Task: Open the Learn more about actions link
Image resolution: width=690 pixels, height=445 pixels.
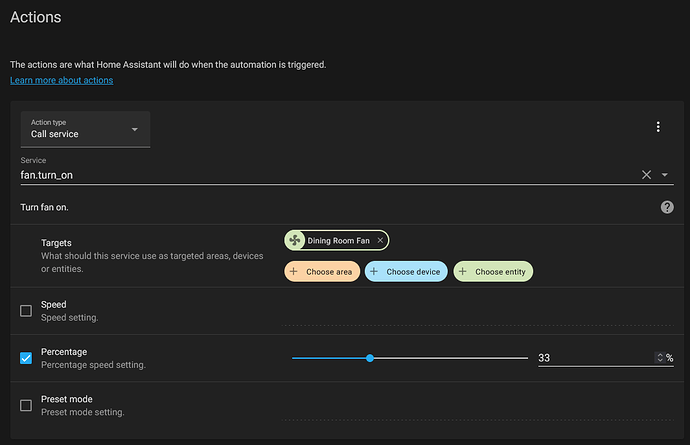Action: pyautogui.click(x=61, y=80)
